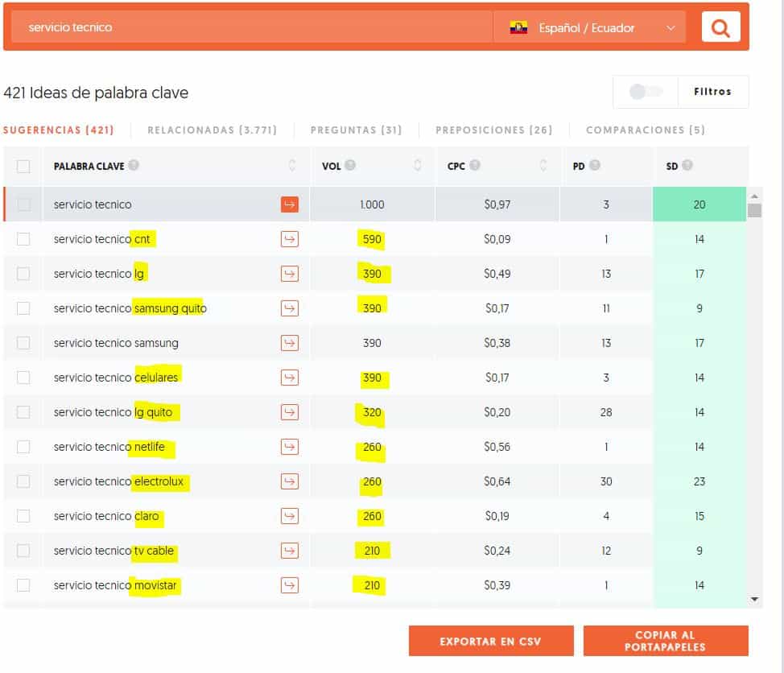Check the servicio tecnico samsung row
The width and height of the screenshot is (784, 673).
pos(23,343)
